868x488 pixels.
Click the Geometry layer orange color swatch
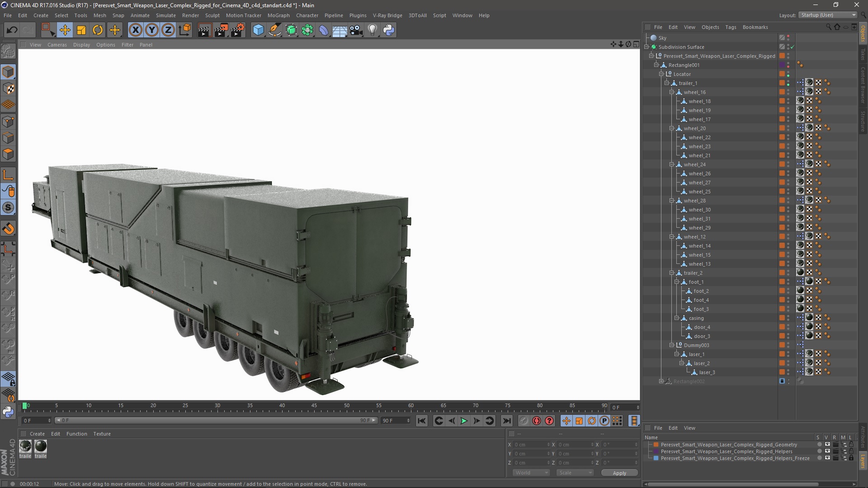656,445
